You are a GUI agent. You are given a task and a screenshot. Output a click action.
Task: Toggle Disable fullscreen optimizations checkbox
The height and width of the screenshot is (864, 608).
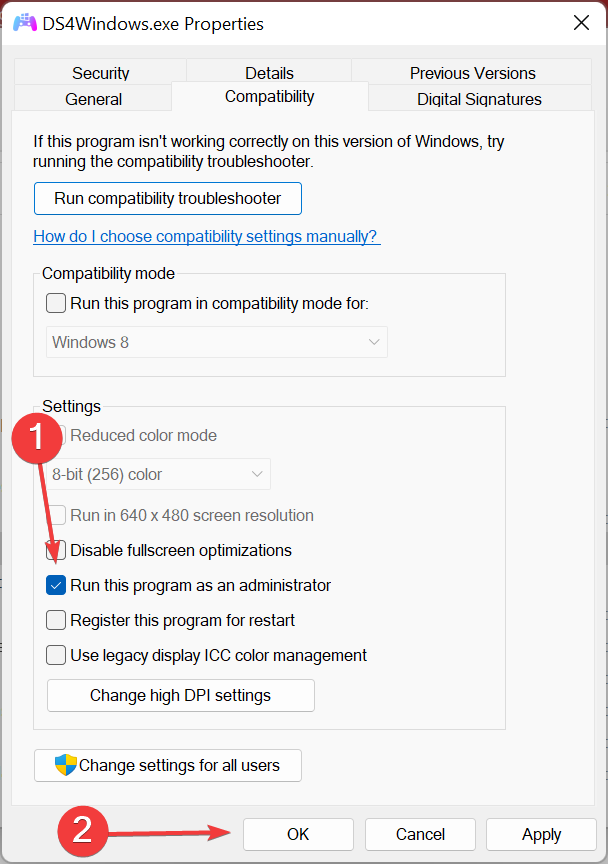56,550
